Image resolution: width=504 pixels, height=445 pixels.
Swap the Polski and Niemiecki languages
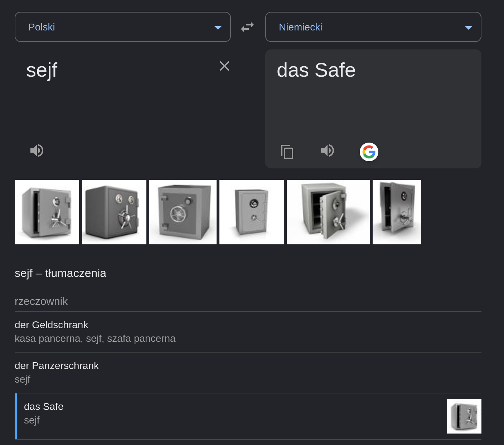point(247,27)
